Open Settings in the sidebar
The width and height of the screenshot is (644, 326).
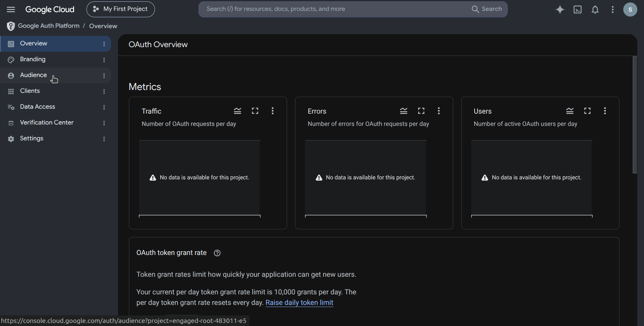(56, 139)
